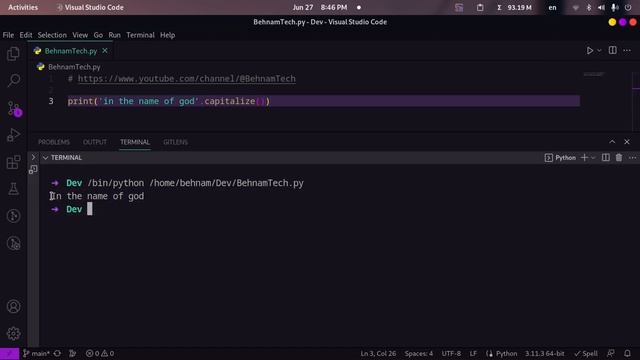640x360 pixels.
Task: Click the terminal output 'In the name of god'
Action: [x=97, y=196]
